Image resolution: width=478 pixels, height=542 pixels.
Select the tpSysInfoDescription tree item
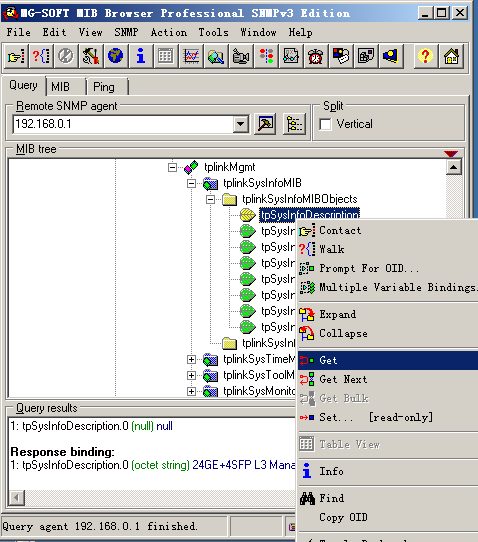(310, 215)
